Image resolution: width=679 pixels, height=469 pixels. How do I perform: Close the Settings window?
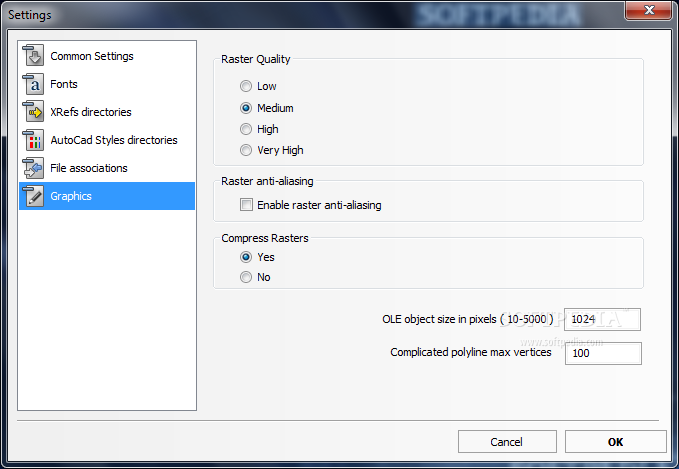[x=649, y=10]
